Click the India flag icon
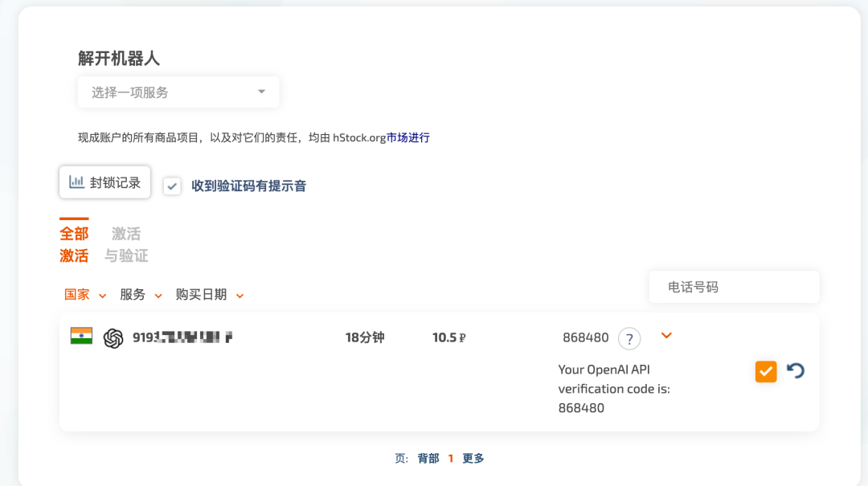 click(x=81, y=336)
